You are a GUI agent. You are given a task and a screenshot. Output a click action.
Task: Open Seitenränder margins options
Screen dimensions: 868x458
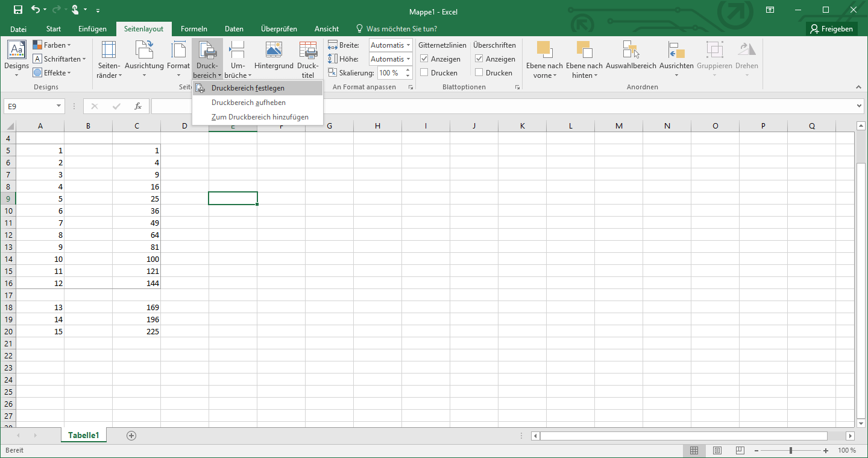(x=109, y=59)
